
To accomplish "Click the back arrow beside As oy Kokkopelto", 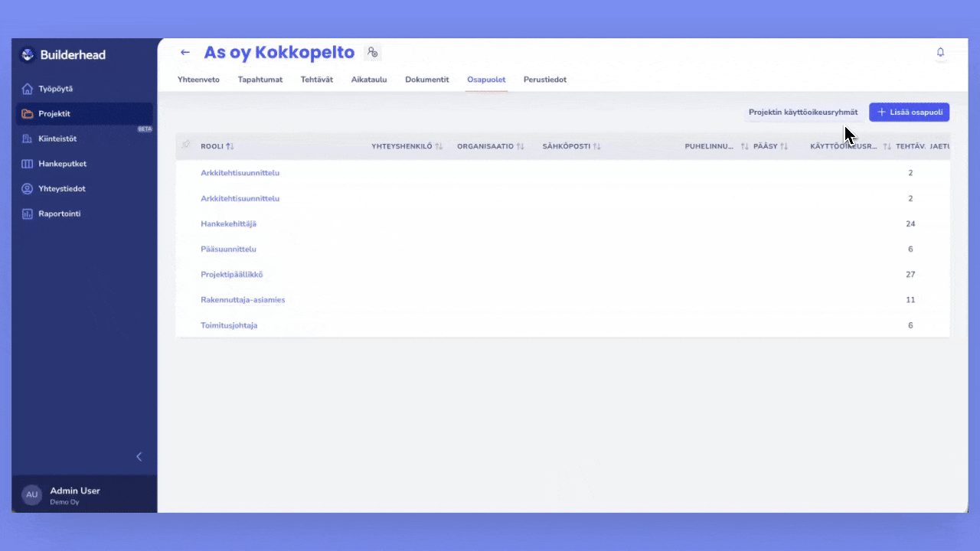I will pyautogui.click(x=185, y=53).
